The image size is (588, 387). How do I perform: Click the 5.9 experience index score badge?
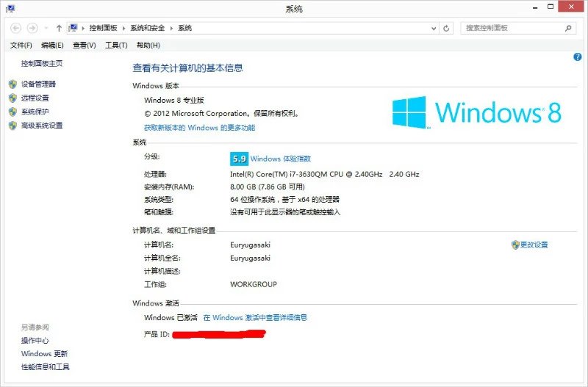pos(239,159)
